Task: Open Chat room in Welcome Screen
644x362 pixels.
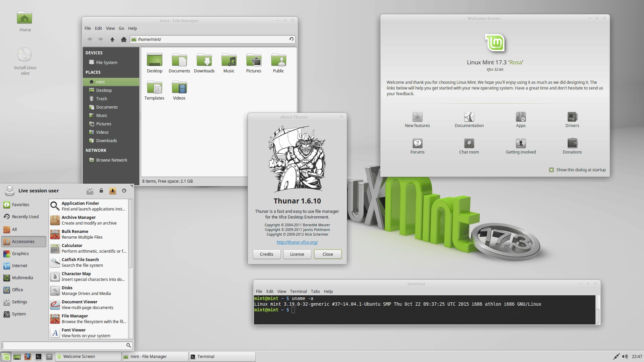Action: click(x=469, y=146)
